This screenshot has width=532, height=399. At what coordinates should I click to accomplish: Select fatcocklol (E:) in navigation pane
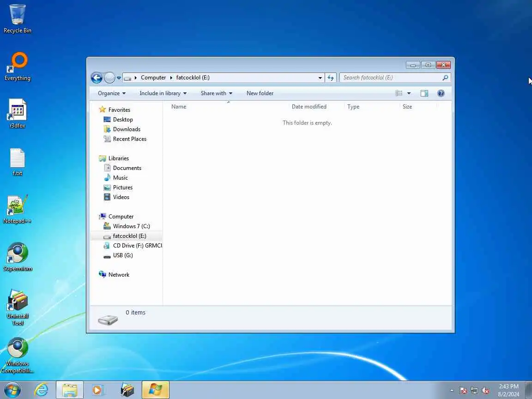click(x=125, y=236)
